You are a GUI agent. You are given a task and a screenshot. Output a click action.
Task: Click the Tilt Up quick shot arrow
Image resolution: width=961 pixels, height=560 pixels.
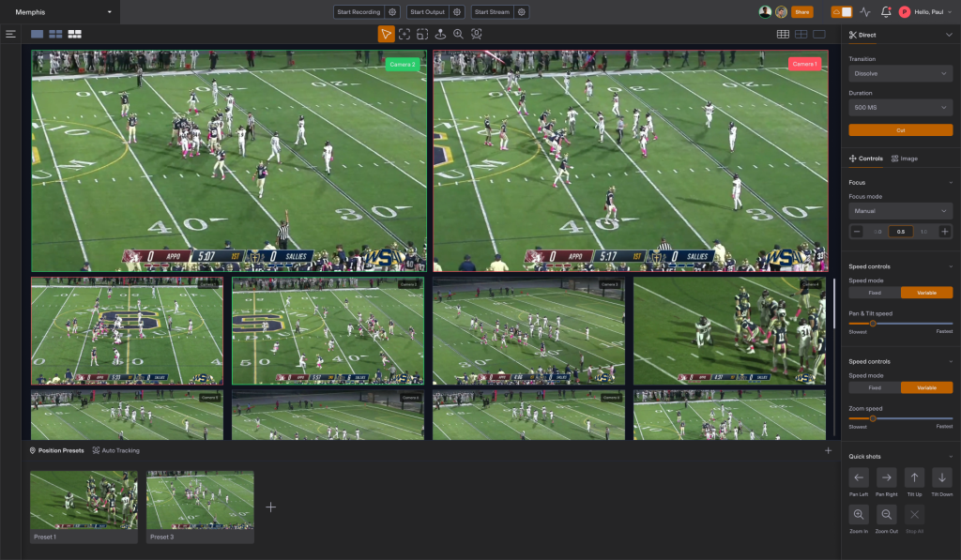pos(914,477)
